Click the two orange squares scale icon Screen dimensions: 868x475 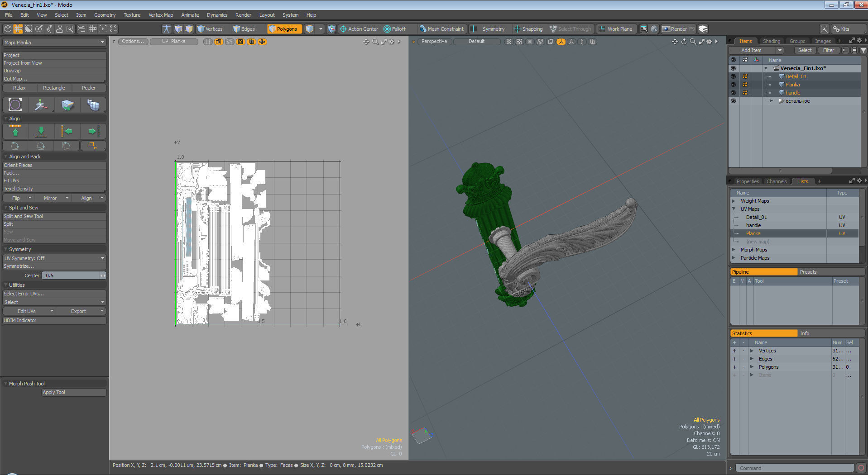click(93, 146)
